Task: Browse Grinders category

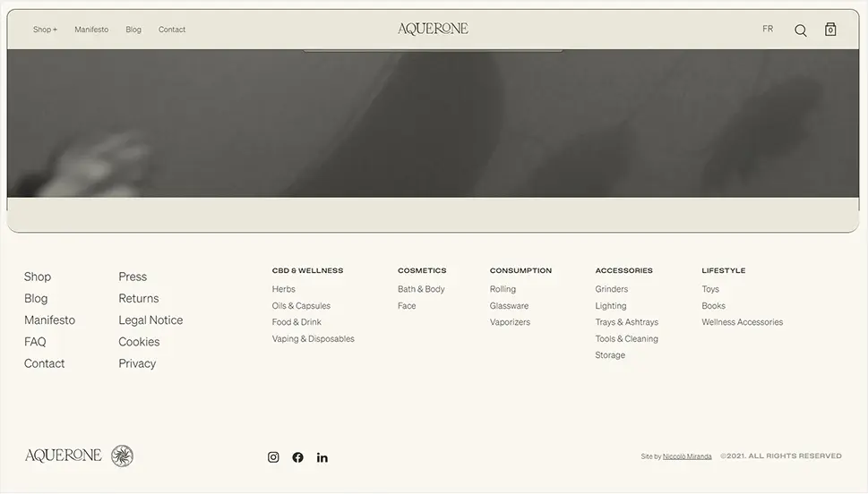Action: point(612,289)
